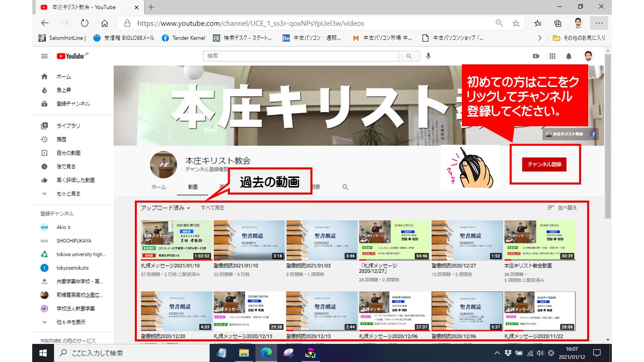The width and height of the screenshot is (644, 362).
Task: Open the create video camera icon
Action: 536,56
